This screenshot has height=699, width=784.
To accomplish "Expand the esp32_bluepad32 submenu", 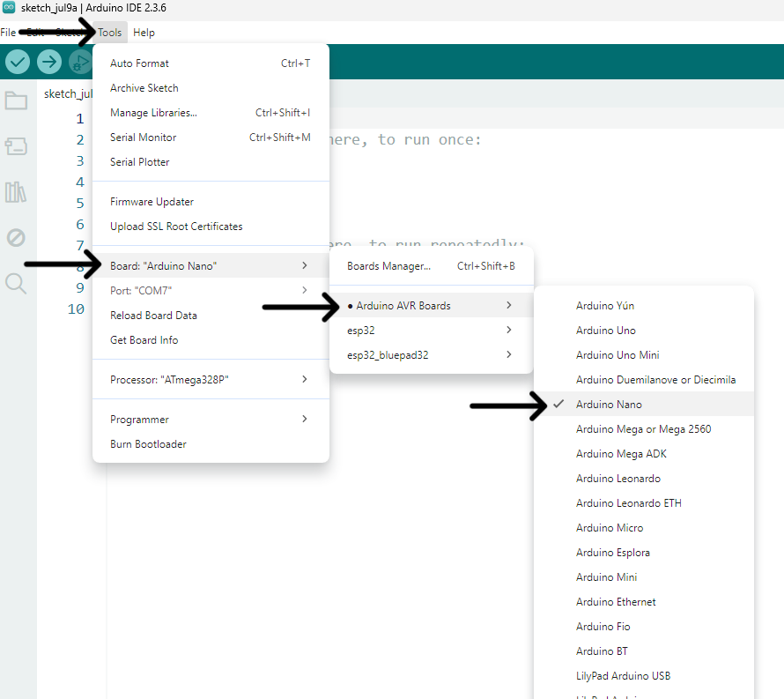I will 431,354.
